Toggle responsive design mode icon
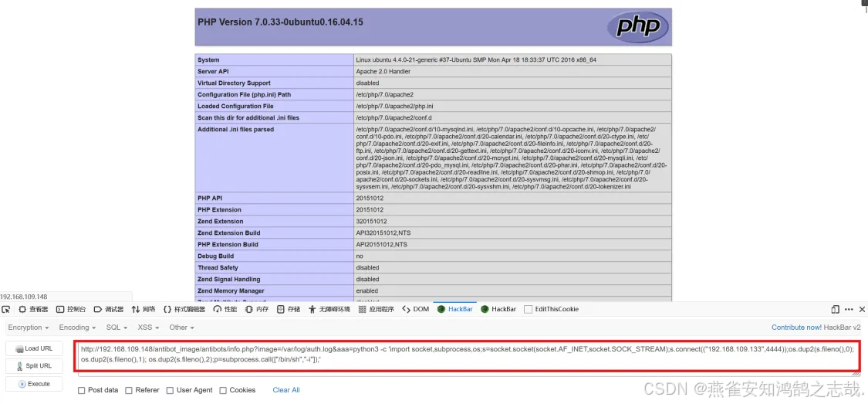868x404 pixels. click(x=836, y=309)
